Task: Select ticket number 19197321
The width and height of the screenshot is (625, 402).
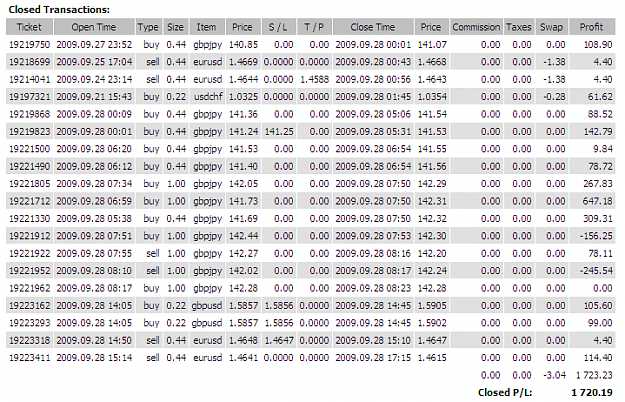Action: pos(29,97)
